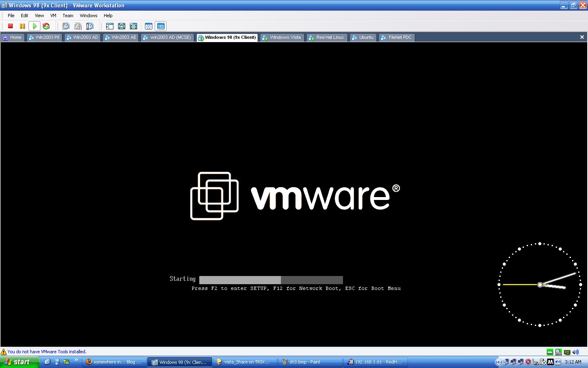588x368 pixels.
Task: Switch to the Red Hat Linux tab
Action: pos(327,37)
